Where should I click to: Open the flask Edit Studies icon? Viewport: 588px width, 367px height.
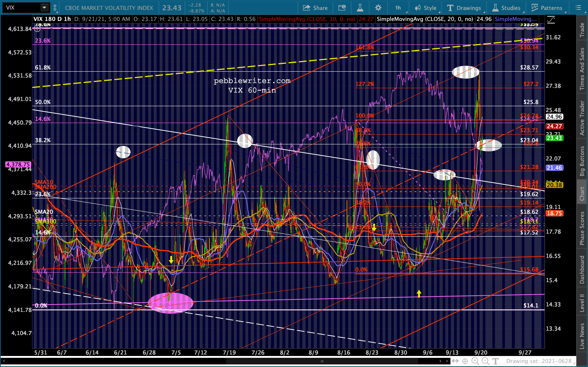(360, 8)
